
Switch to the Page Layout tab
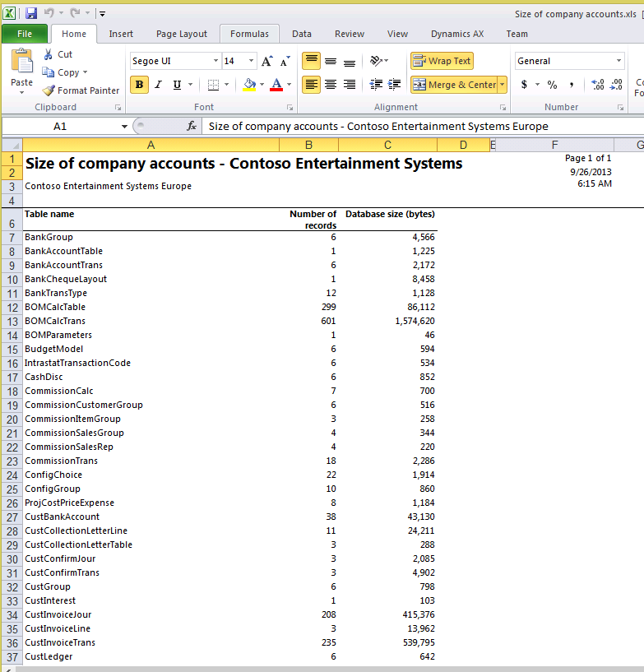[182, 34]
